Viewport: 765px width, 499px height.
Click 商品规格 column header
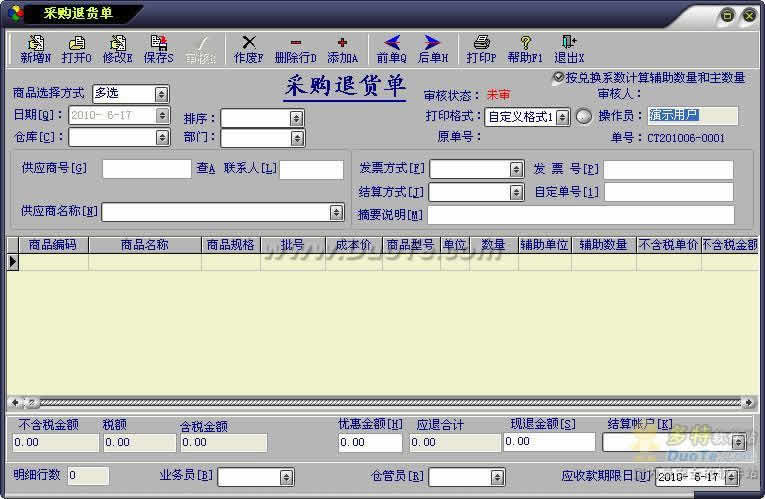pyautogui.click(x=231, y=245)
